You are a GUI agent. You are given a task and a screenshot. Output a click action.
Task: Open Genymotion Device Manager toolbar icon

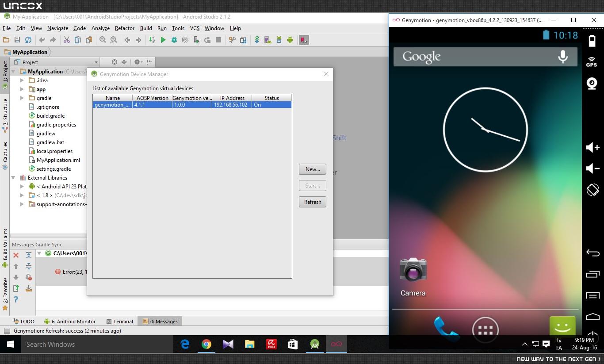(x=304, y=40)
